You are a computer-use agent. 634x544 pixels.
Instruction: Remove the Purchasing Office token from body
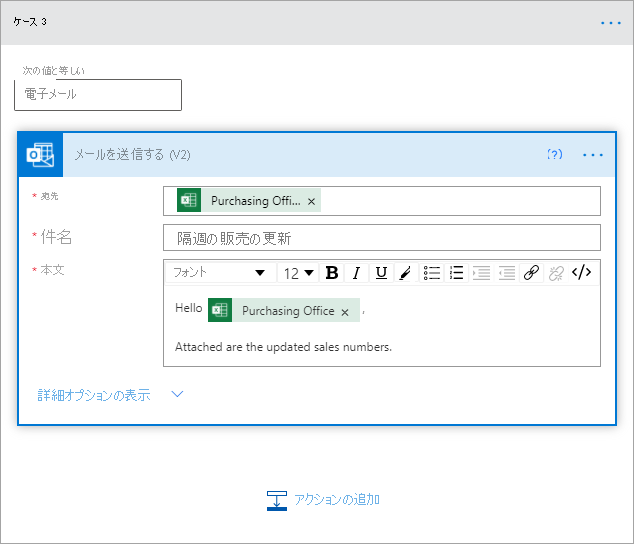pyautogui.click(x=345, y=312)
